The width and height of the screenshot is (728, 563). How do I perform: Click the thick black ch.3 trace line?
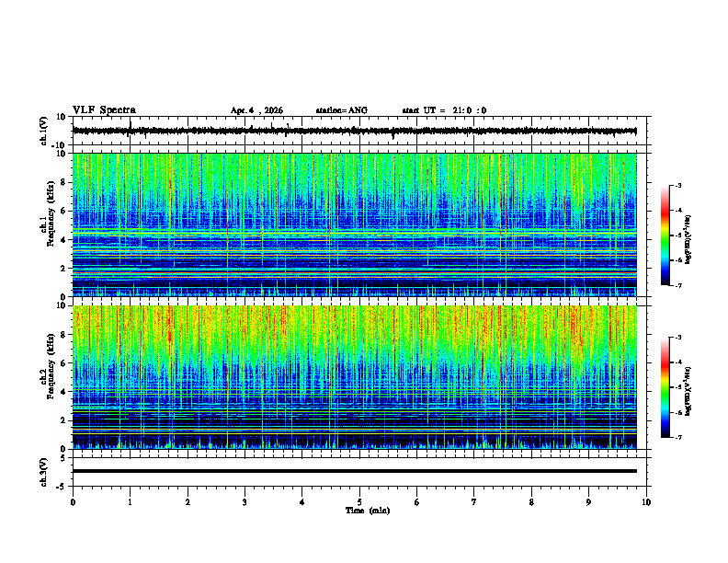[x=355, y=471]
